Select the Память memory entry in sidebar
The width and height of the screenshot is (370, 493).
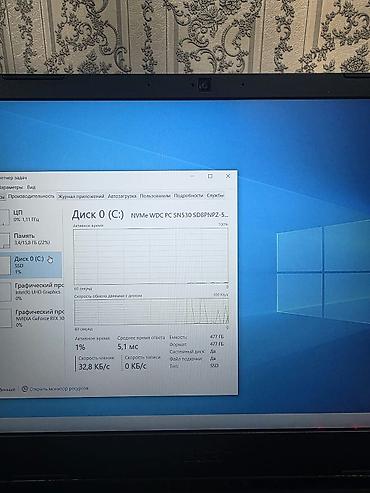click(31, 239)
